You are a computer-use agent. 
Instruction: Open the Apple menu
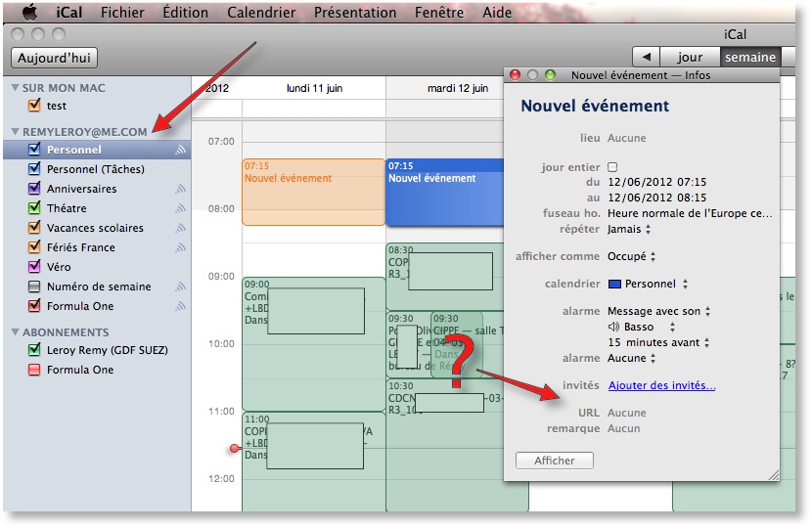point(29,12)
